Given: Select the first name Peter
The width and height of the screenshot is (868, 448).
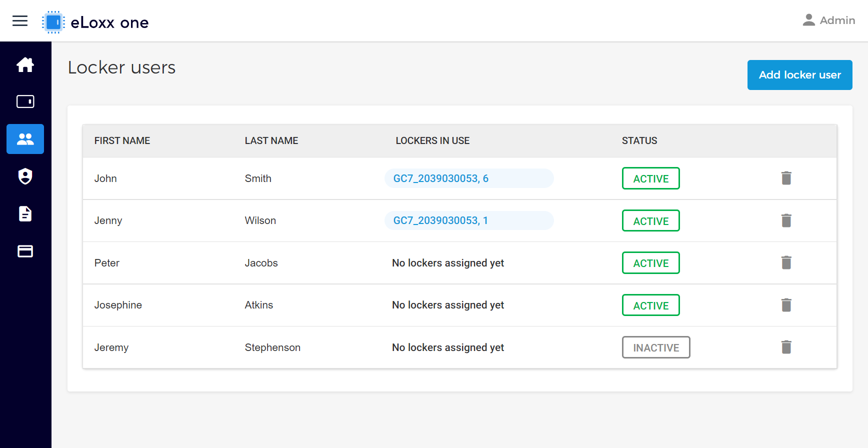Looking at the screenshot, I should (107, 263).
